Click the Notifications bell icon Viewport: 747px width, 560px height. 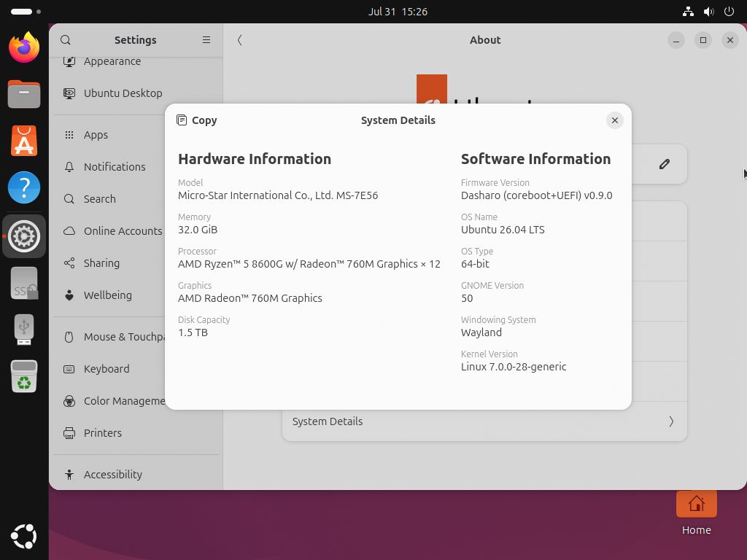(x=69, y=167)
